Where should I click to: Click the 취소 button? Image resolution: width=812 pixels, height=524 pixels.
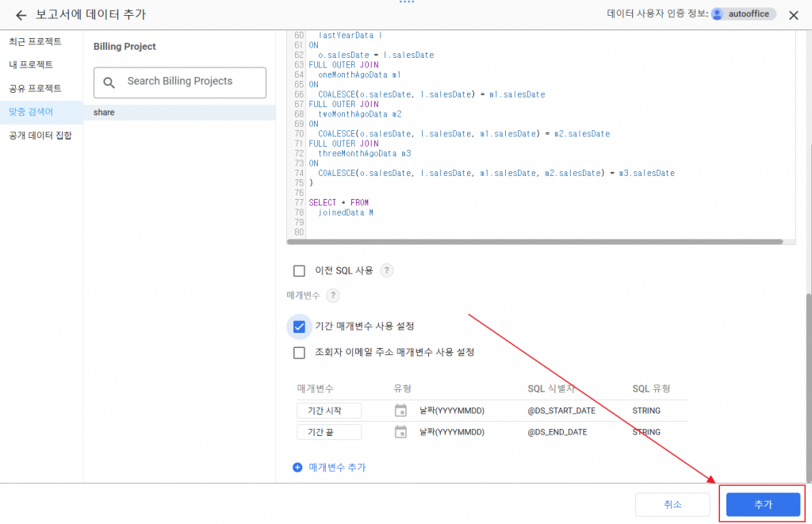click(x=672, y=504)
